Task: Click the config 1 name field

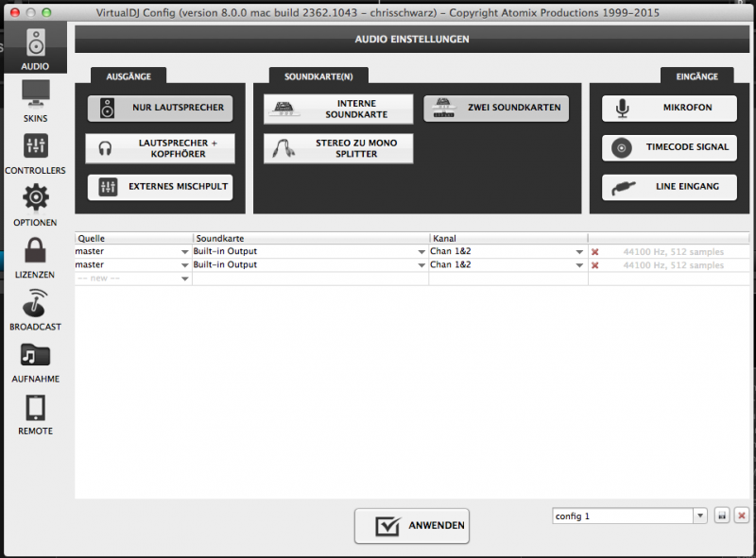Action: pos(623,516)
